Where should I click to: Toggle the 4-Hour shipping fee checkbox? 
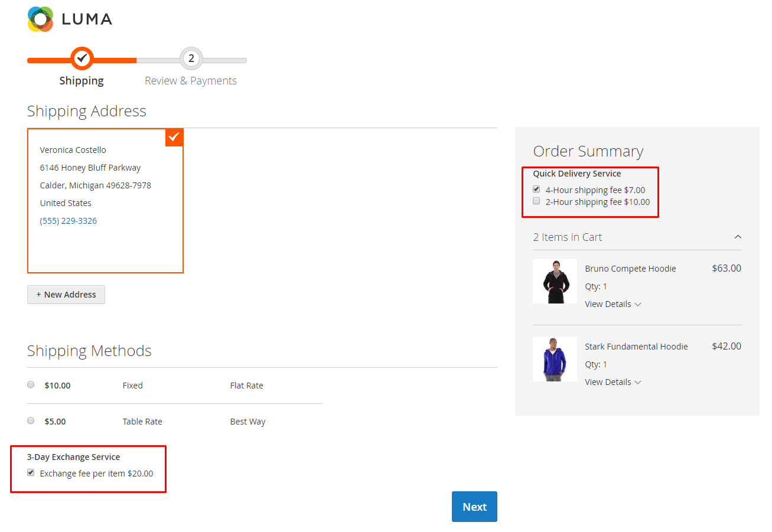536,190
